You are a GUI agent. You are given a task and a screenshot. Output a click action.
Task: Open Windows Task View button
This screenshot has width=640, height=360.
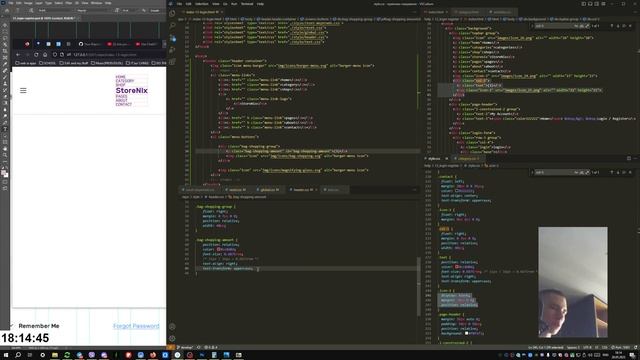click(x=30, y=355)
